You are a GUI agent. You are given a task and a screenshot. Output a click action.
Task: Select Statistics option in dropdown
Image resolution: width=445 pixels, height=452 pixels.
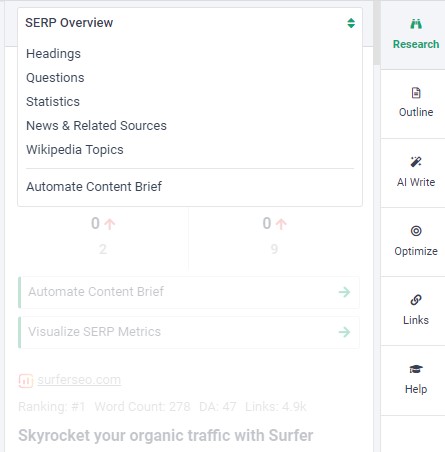(53, 102)
